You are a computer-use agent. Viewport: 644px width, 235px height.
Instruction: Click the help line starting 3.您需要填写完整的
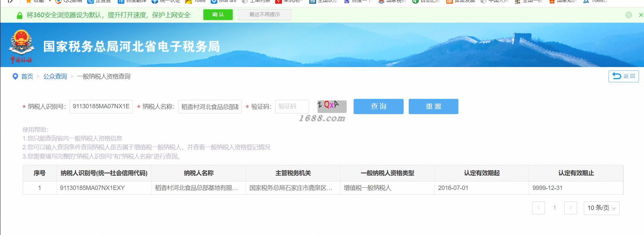(103, 156)
